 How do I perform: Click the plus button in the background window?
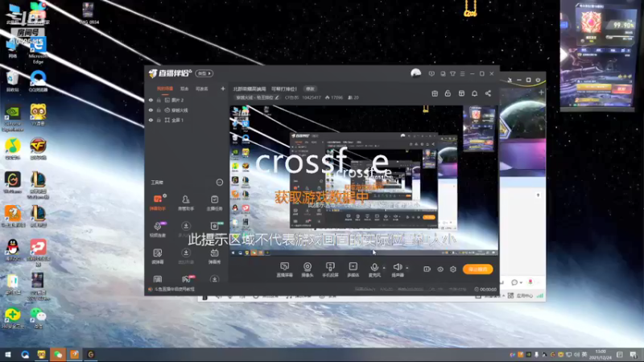click(x=541, y=93)
